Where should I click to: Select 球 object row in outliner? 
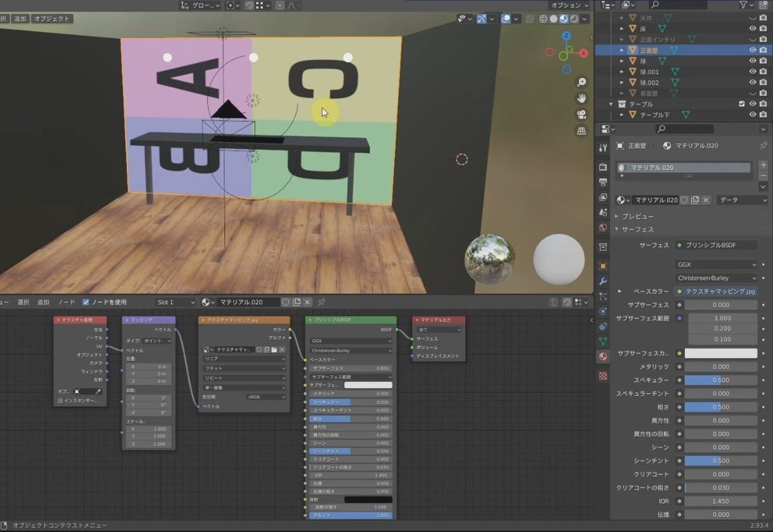(x=683, y=61)
